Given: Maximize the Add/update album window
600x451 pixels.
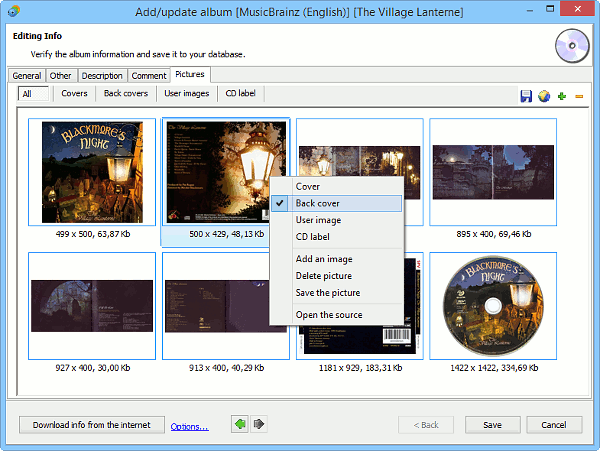Looking at the screenshot, I should click(550, 8).
